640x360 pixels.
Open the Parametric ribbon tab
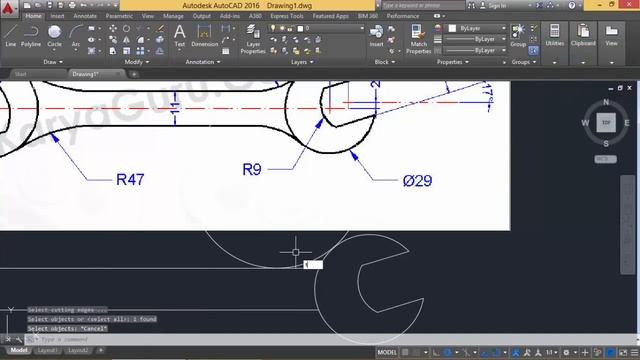pos(119,16)
